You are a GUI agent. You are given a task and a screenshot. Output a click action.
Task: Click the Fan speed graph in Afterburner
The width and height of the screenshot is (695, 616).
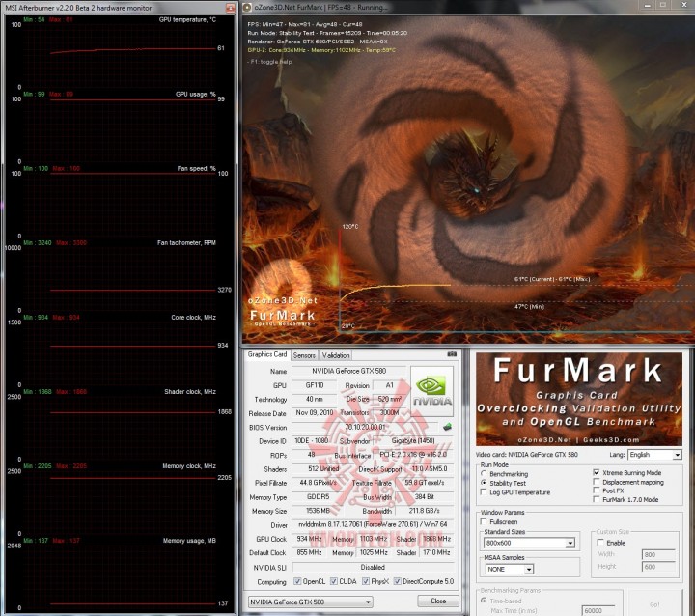pos(120,202)
